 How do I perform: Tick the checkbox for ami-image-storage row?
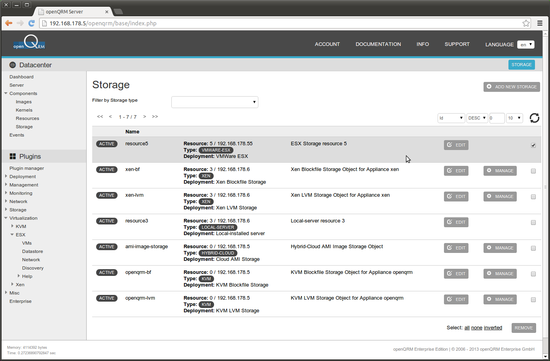coord(533,248)
